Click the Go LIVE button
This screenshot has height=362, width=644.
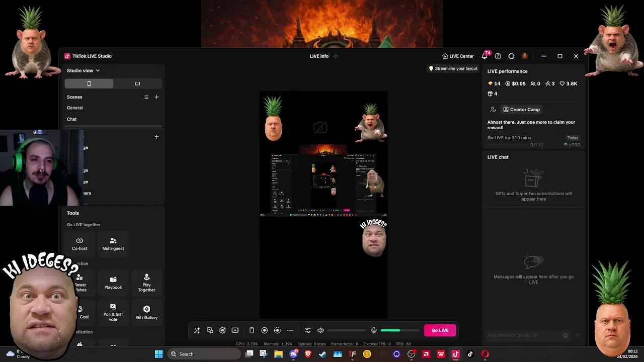coord(440,330)
